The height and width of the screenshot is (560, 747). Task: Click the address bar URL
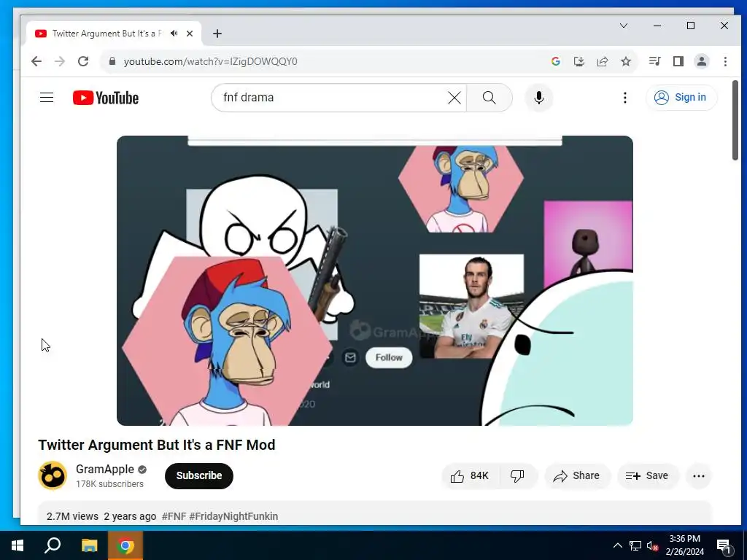(211, 61)
